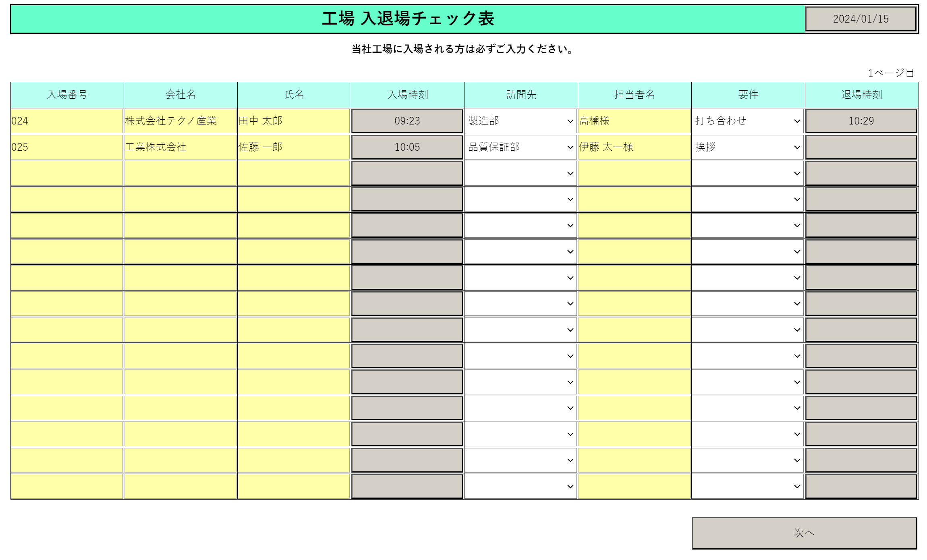Click the empty 入場番号 field in the last row

[67, 486]
